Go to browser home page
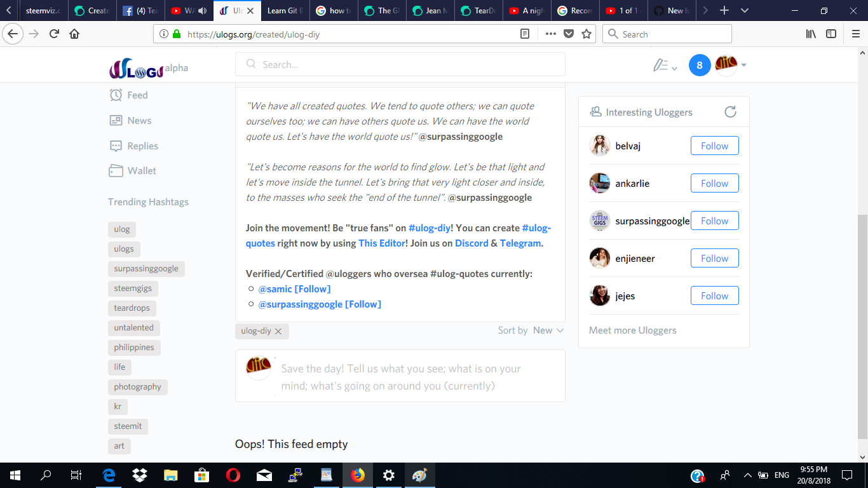This screenshot has width=868, height=488. 75,34
